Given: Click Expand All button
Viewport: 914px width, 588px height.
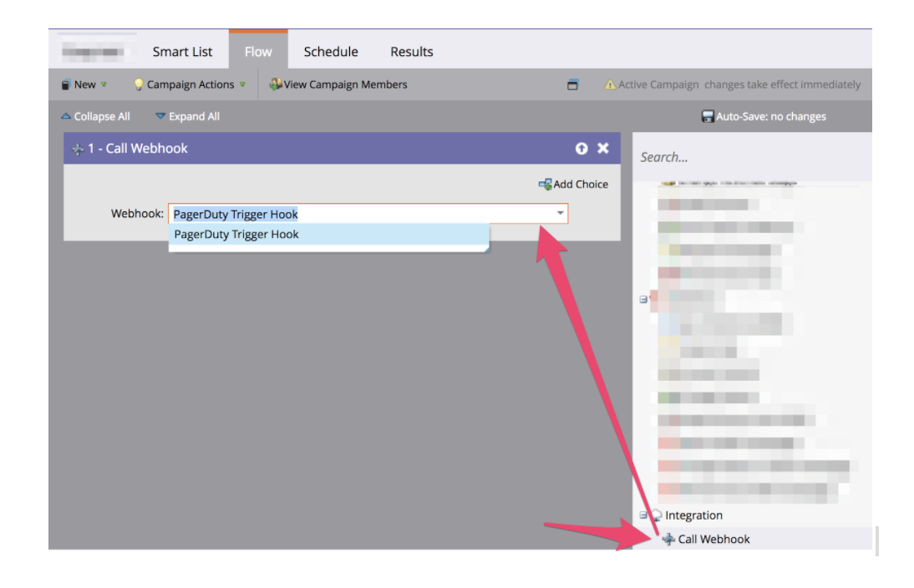Looking at the screenshot, I should coord(187,116).
